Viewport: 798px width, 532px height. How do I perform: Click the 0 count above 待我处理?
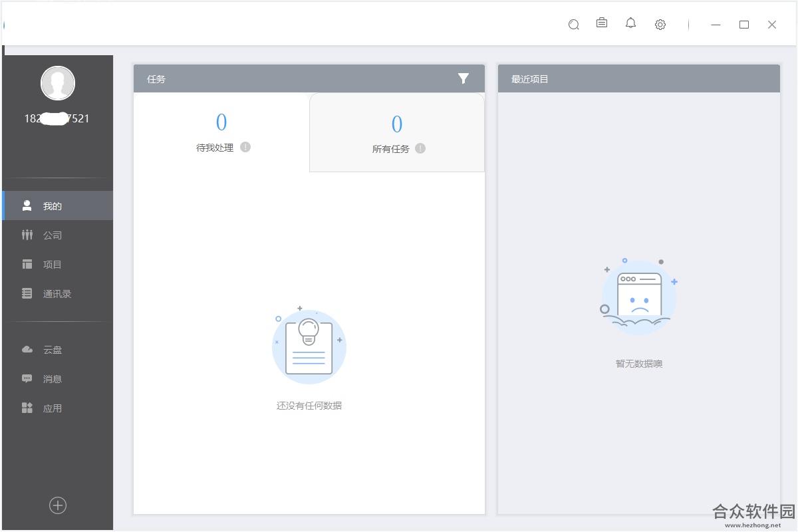(x=221, y=122)
